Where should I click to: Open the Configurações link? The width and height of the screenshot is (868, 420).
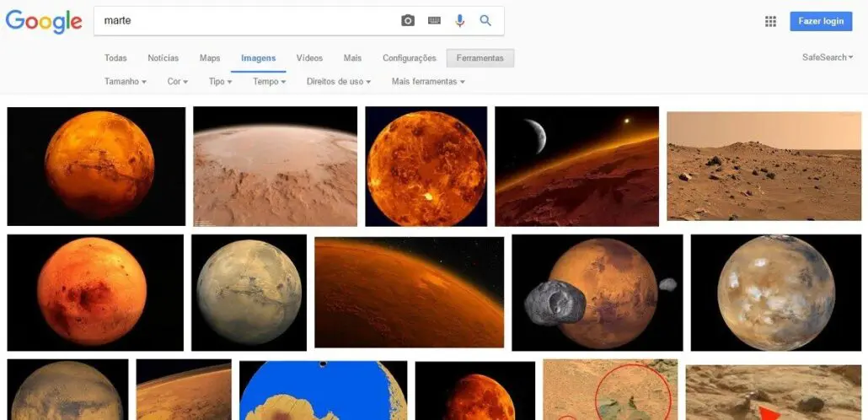coord(409,58)
